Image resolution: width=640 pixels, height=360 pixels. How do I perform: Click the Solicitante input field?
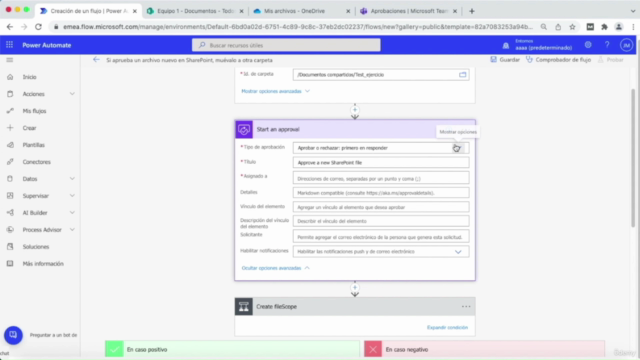click(x=381, y=237)
